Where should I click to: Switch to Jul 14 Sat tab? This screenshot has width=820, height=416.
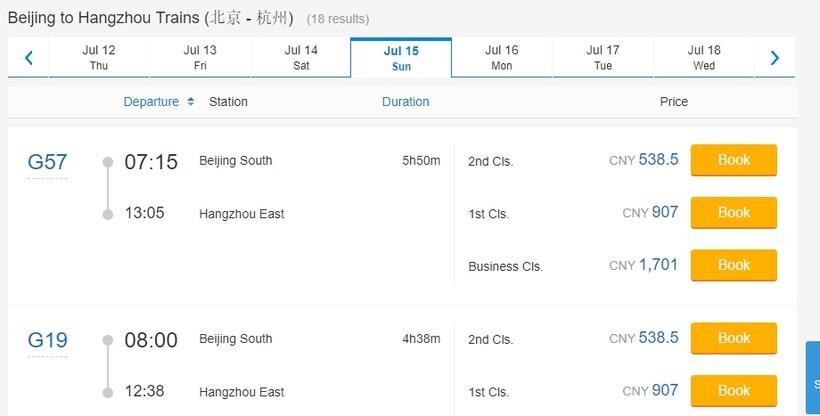[301, 58]
